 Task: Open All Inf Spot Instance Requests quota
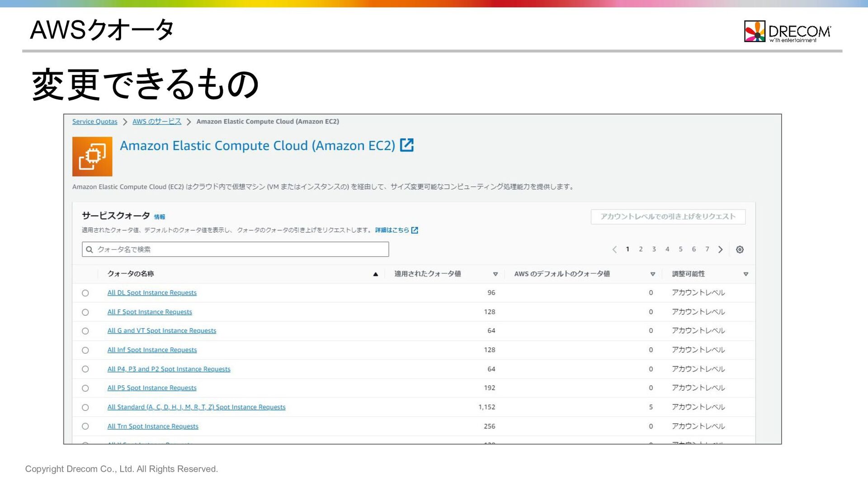pos(152,350)
